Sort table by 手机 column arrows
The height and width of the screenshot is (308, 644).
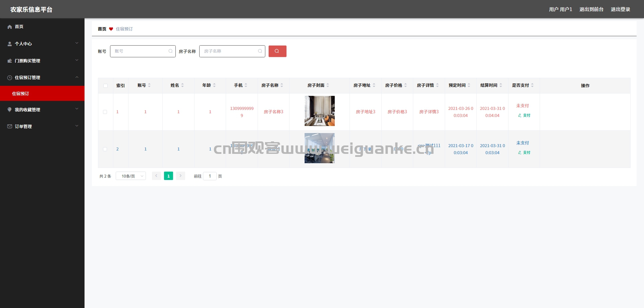pyautogui.click(x=246, y=85)
